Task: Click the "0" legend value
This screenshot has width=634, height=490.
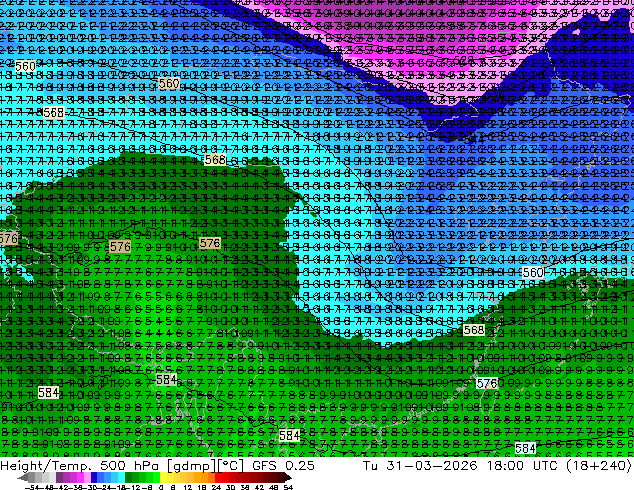Action: pos(161,487)
